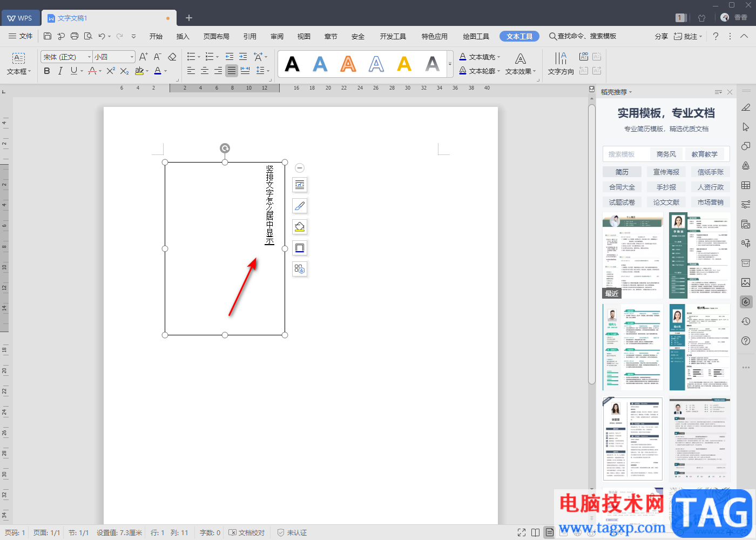Click the 搜索模板 search input field
Screen dimensions: 756x540
point(625,154)
